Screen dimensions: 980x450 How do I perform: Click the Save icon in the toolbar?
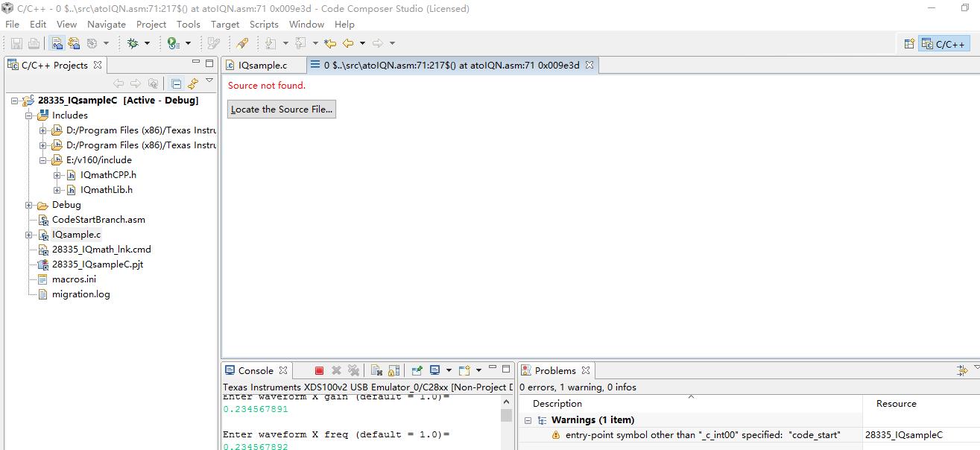click(x=16, y=43)
